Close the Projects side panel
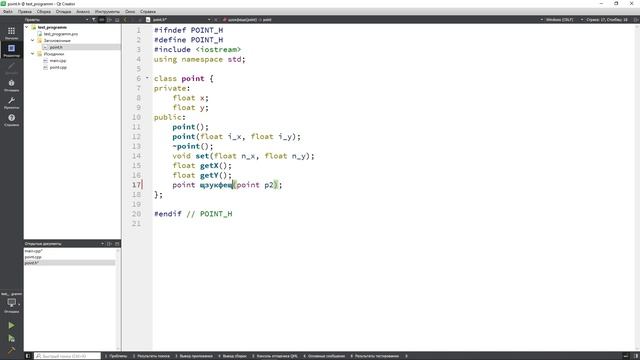The height and width of the screenshot is (360, 640). tap(117, 20)
